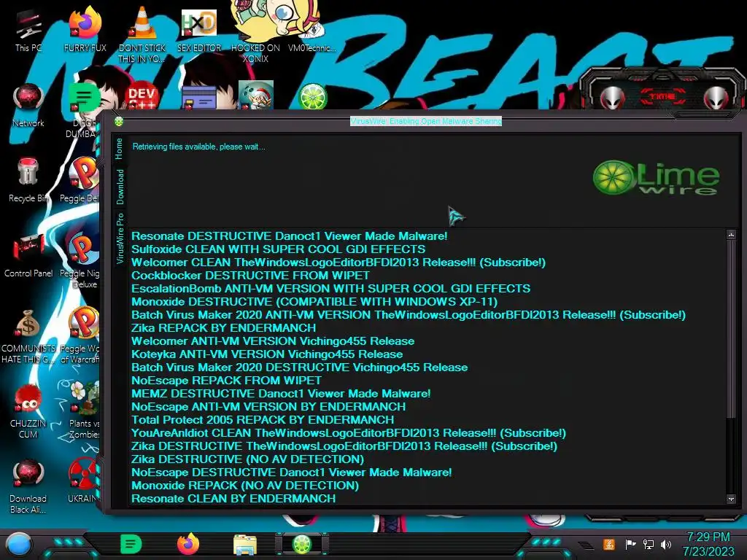Image resolution: width=747 pixels, height=560 pixels.
Task: Select 'MEMZ DESTRUCTIVE Danoct1 Viewer Made Malware!'
Action: pyautogui.click(x=281, y=393)
